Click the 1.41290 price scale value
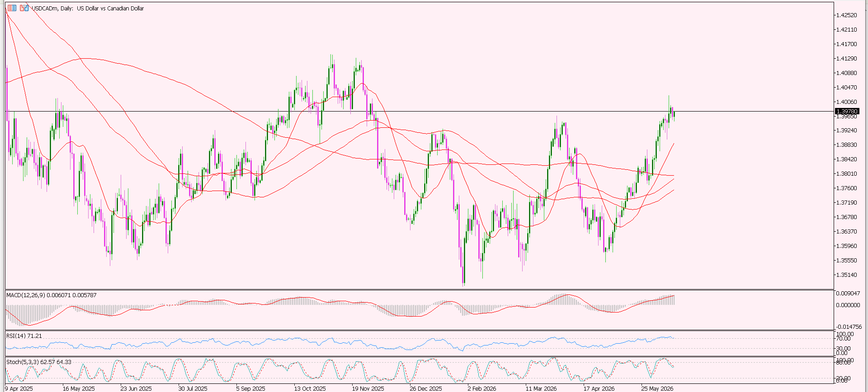The height and width of the screenshot is (392, 868). click(x=846, y=59)
